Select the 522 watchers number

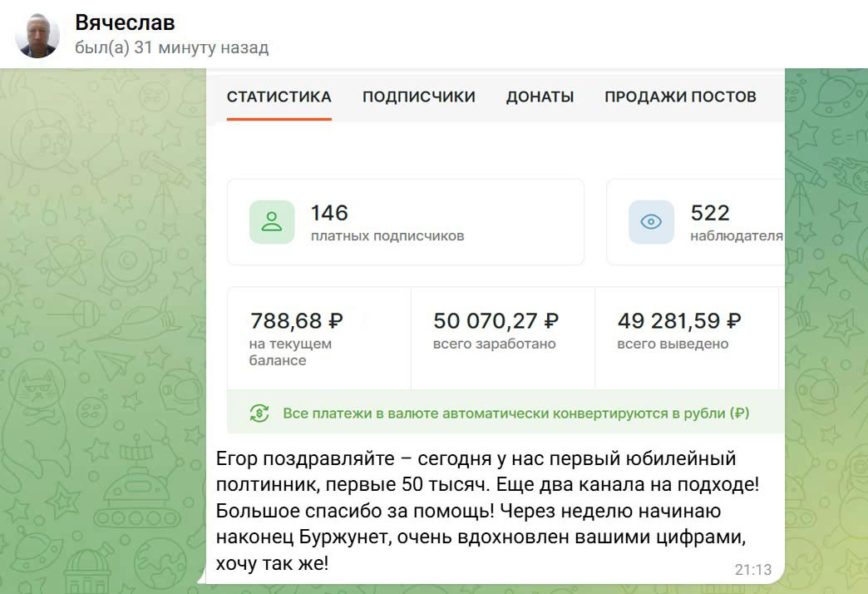709,213
